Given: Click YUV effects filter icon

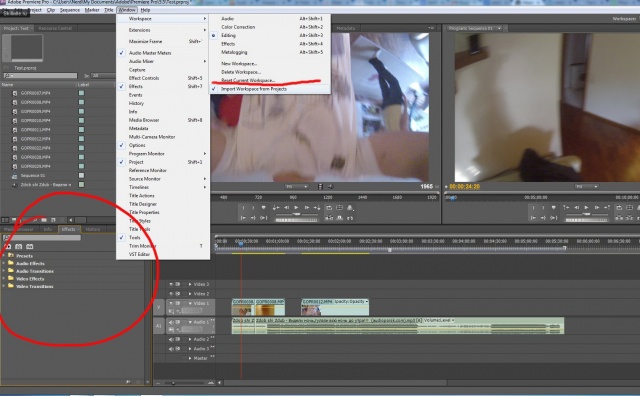Looking at the screenshot, I should point(29,247).
